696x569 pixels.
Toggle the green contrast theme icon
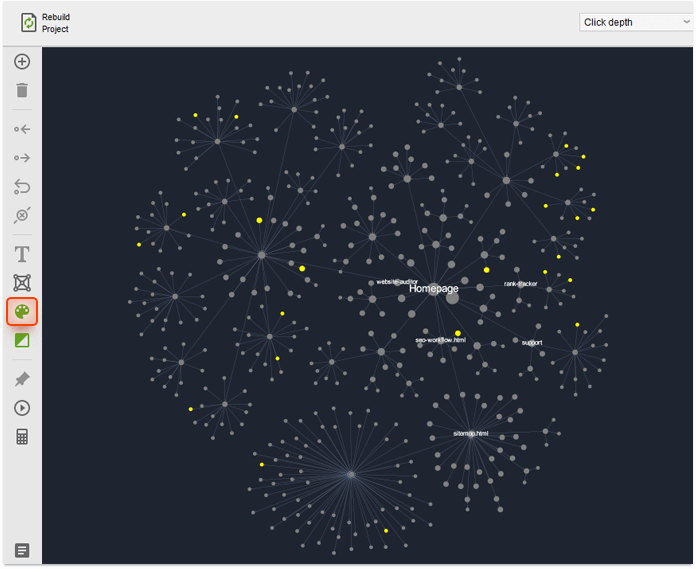(22, 341)
